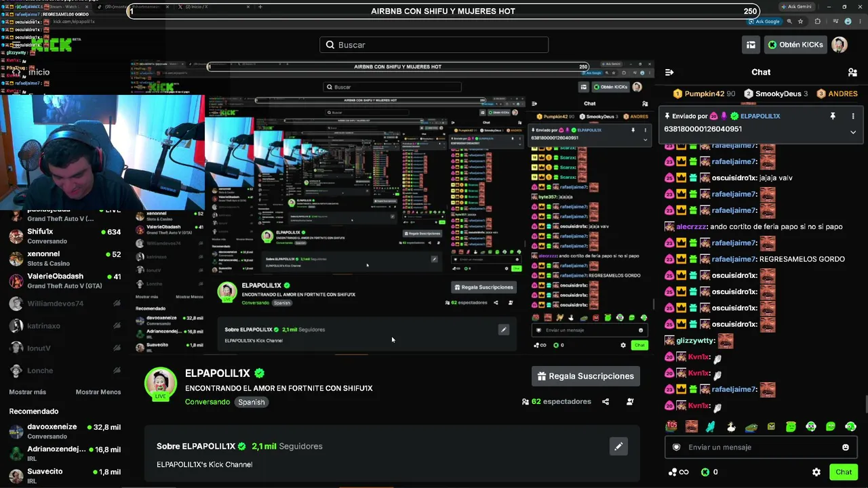Open the channel points icon
The image size is (868, 488).
(x=678, y=472)
